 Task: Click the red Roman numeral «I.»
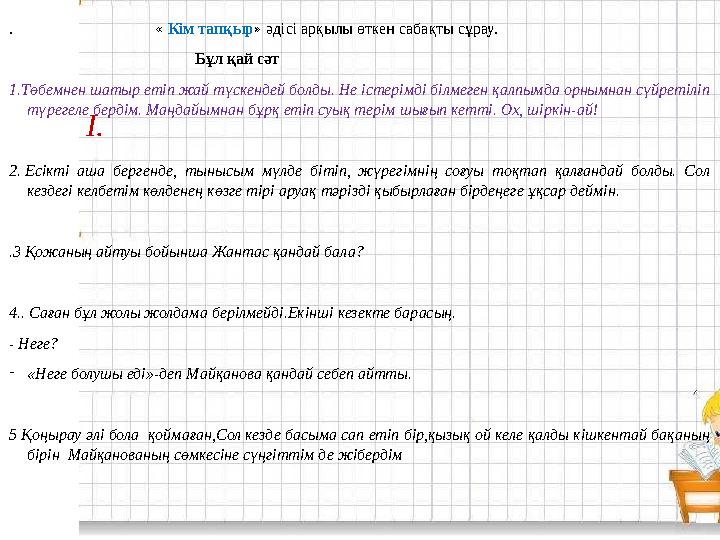[94, 127]
